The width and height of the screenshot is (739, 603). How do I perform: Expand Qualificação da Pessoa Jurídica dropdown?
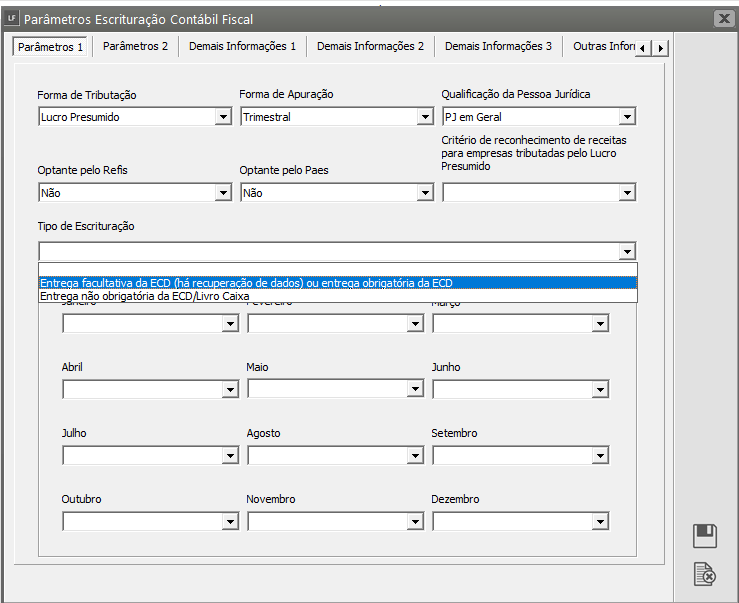[627, 117]
